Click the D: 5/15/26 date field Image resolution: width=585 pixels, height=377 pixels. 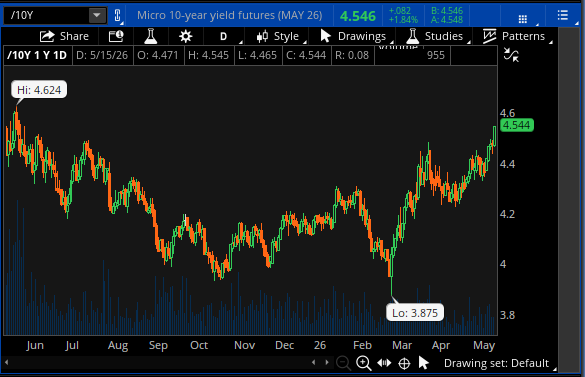point(102,55)
